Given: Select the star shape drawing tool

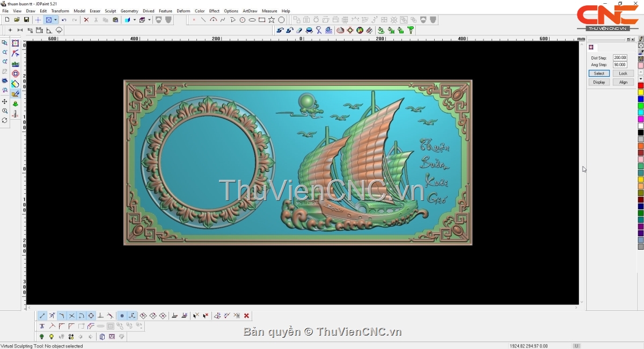Looking at the screenshot, I should tap(272, 20).
